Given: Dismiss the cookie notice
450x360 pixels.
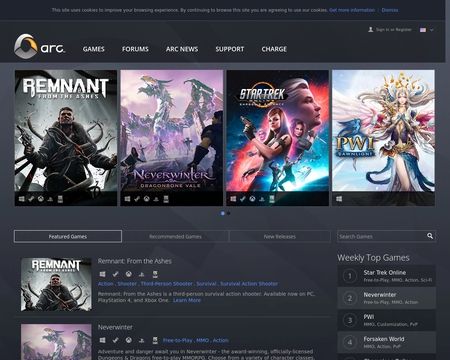Looking at the screenshot, I should (390, 10).
